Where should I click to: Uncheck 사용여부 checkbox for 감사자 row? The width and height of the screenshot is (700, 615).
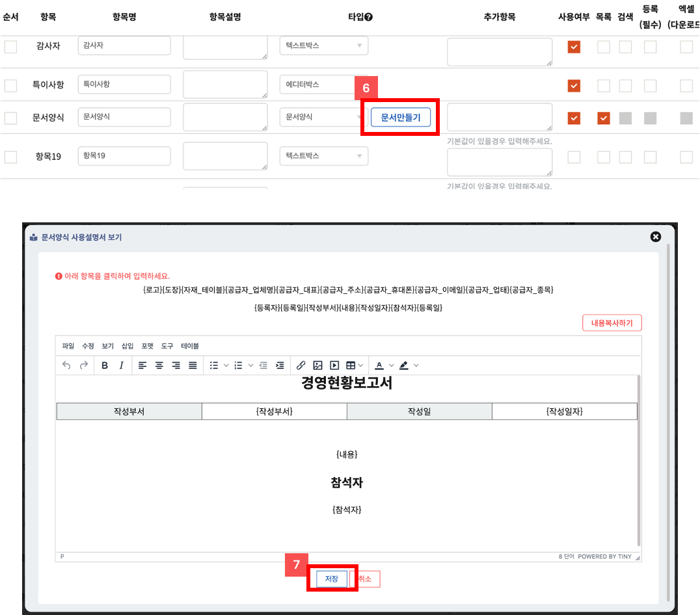574,47
